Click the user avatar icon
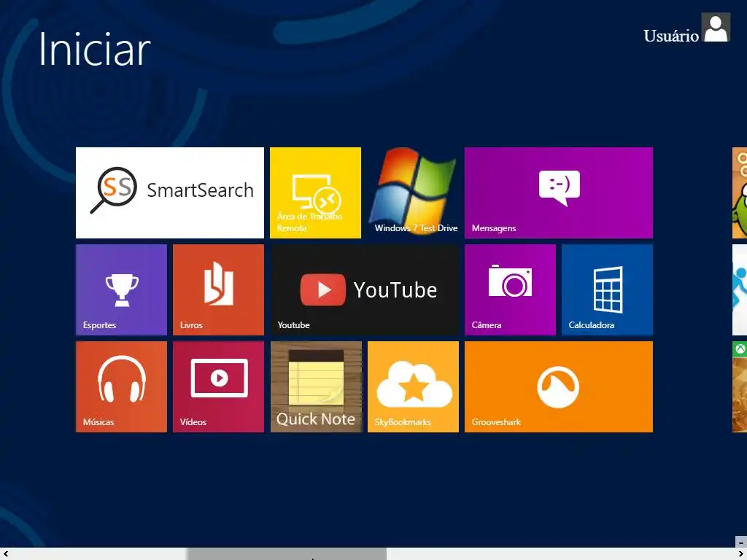The height and width of the screenshot is (560, 747). (716, 28)
